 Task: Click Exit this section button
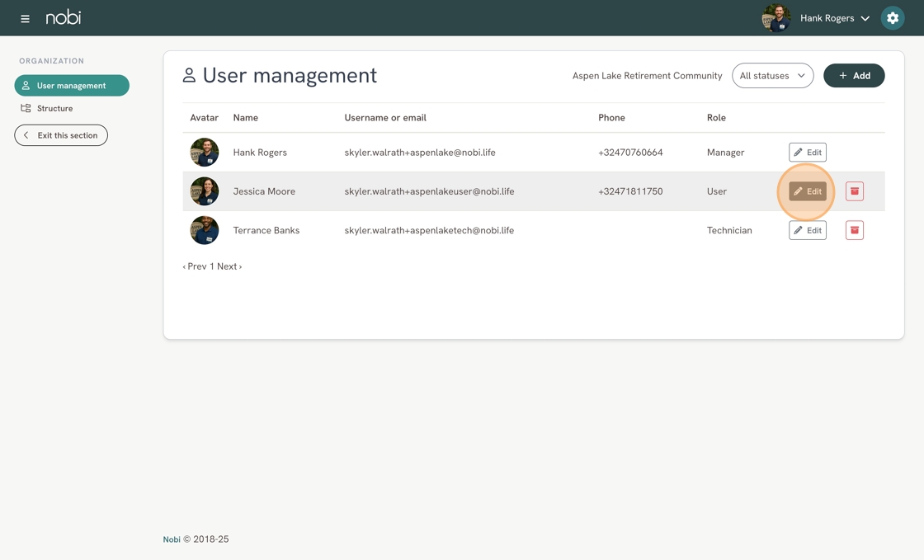tap(61, 135)
